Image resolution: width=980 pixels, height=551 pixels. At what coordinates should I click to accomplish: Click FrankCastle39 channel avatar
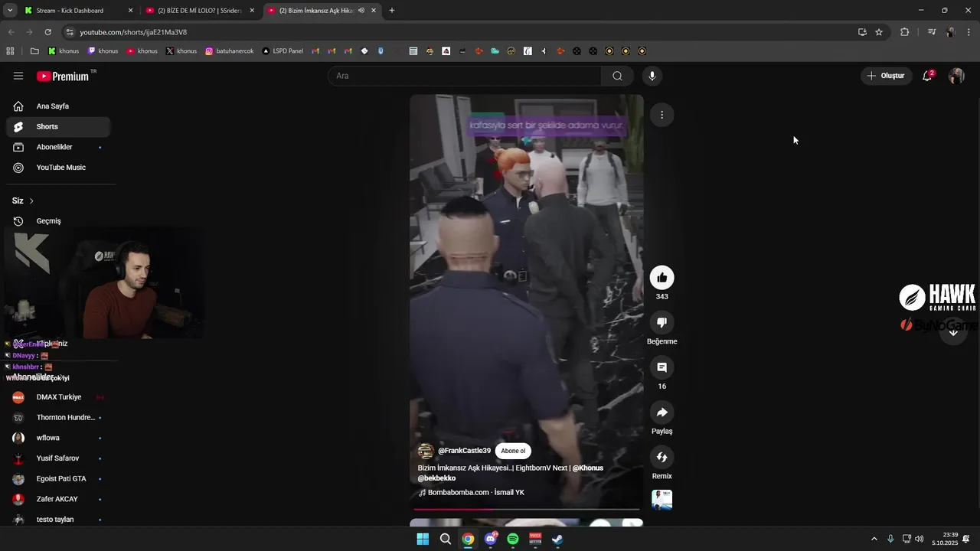[426, 451]
